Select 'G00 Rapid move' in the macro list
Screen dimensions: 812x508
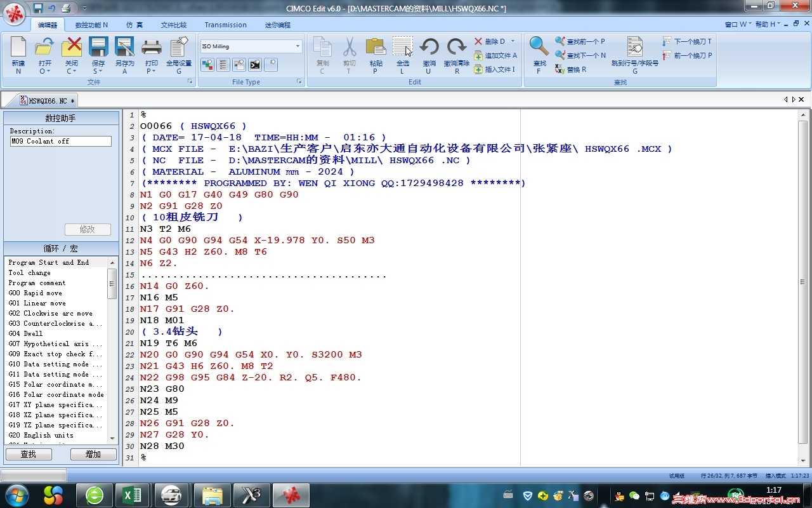click(x=36, y=293)
